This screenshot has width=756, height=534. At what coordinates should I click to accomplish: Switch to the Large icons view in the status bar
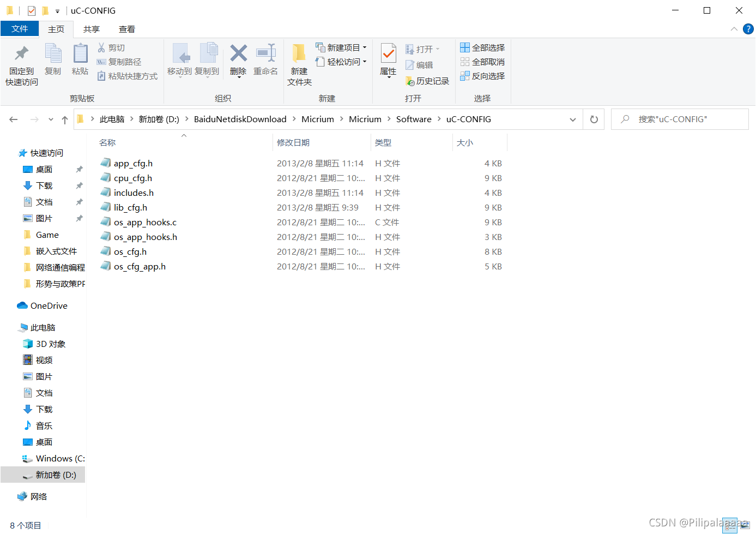pos(745,525)
